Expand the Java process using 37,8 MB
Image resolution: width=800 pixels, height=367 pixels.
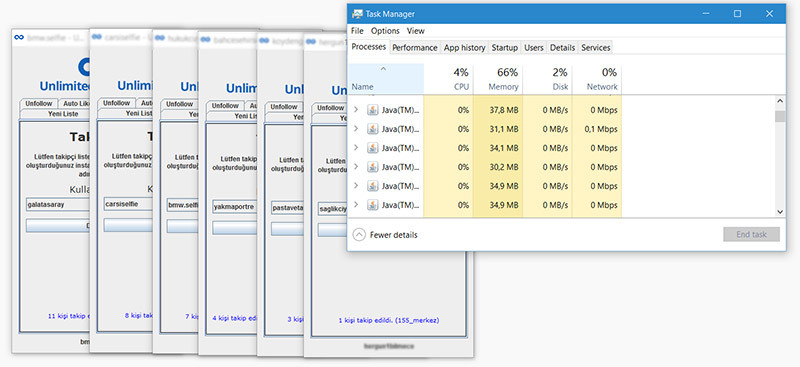(x=356, y=110)
